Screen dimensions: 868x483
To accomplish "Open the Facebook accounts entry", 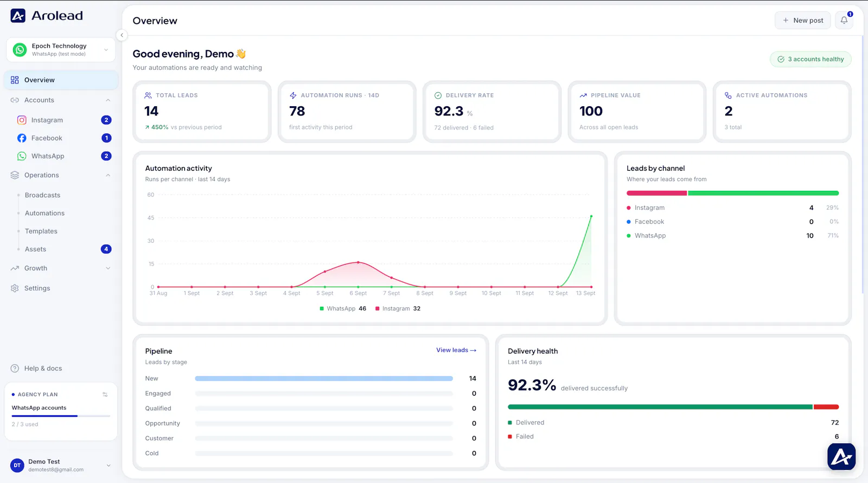I will pos(47,138).
